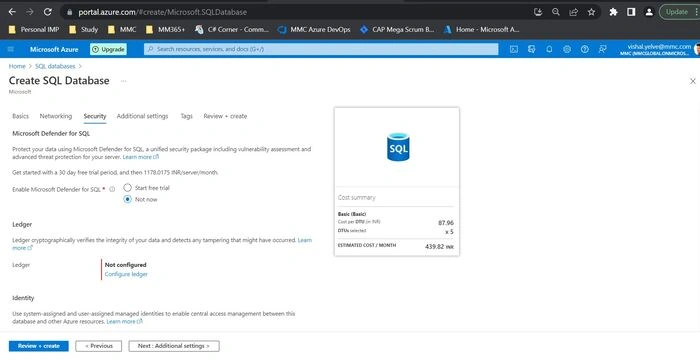Click the Previous button
Screen dimensions: 700x360
click(99, 346)
